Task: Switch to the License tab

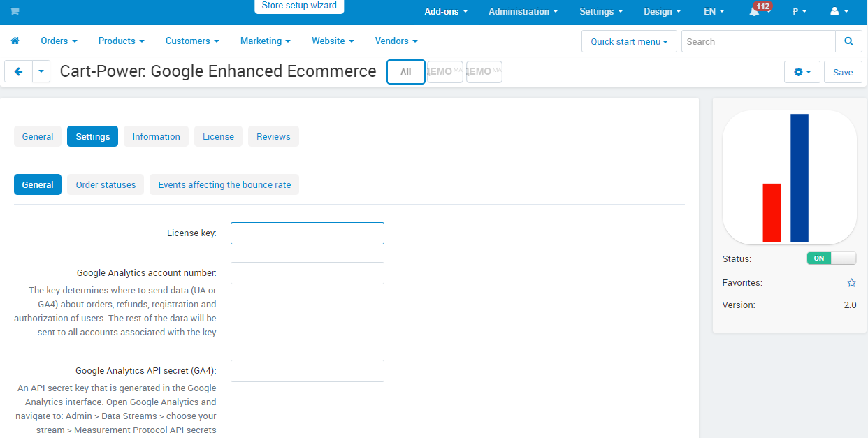Action: pyautogui.click(x=218, y=136)
